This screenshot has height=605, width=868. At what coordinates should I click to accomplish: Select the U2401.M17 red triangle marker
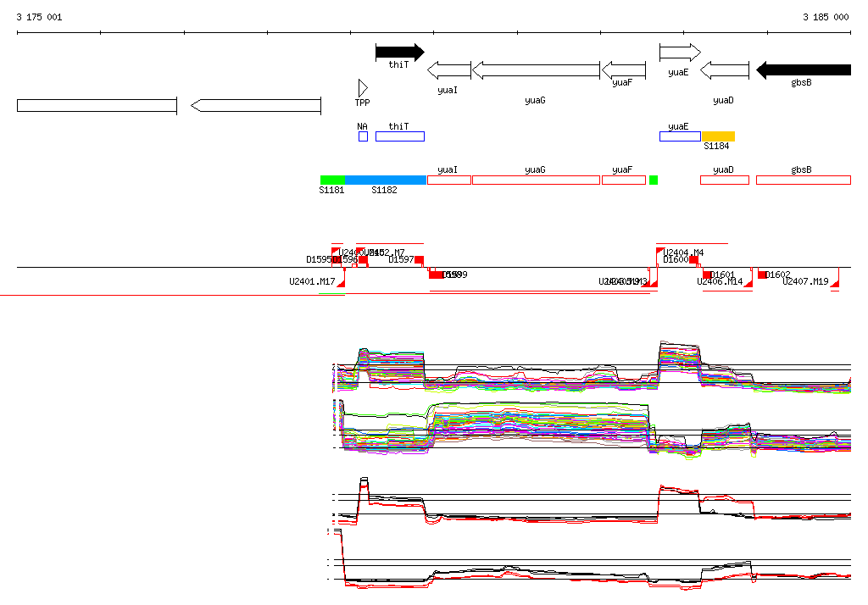coord(342,284)
